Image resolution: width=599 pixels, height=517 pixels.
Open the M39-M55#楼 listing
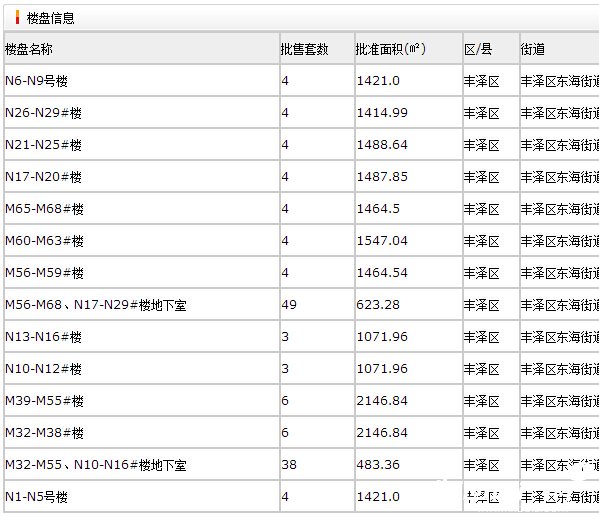tap(44, 401)
